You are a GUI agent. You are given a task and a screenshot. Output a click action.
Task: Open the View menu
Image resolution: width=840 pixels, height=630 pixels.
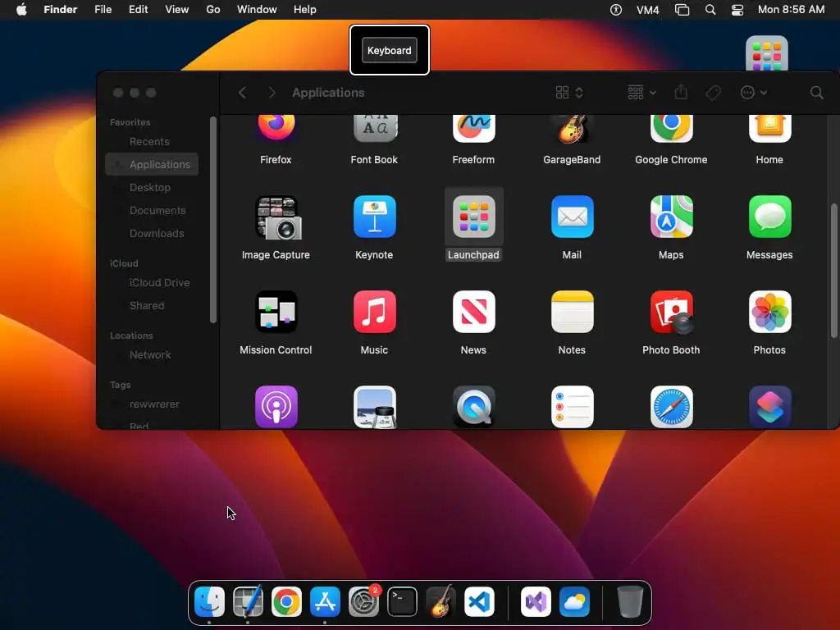tap(177, 10)
